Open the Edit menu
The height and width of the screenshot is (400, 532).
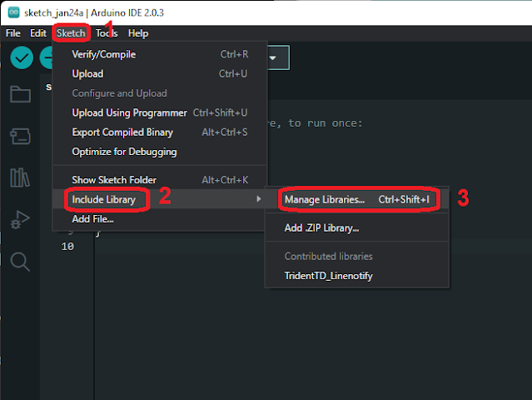click(38, 33)
